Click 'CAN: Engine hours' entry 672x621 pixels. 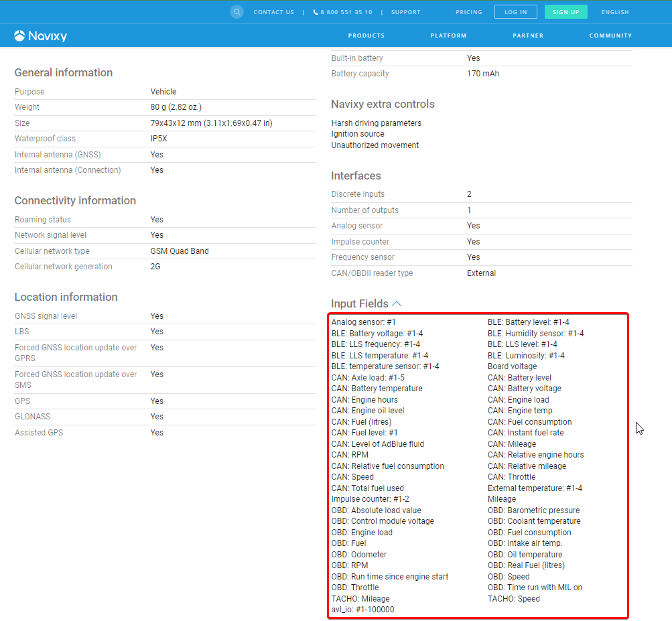click(x=364, y=400)
